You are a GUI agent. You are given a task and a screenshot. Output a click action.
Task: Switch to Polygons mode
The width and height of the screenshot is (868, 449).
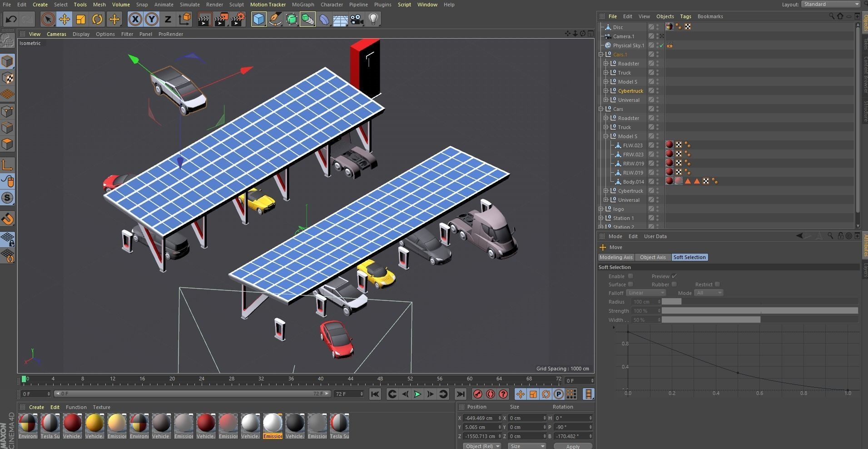click(8, 144)
